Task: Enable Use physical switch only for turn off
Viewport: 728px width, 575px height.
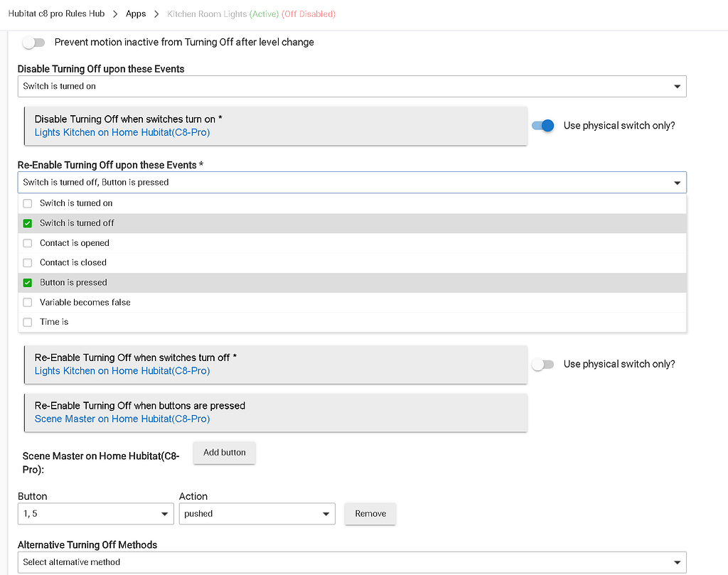Action: pos(543,365)
